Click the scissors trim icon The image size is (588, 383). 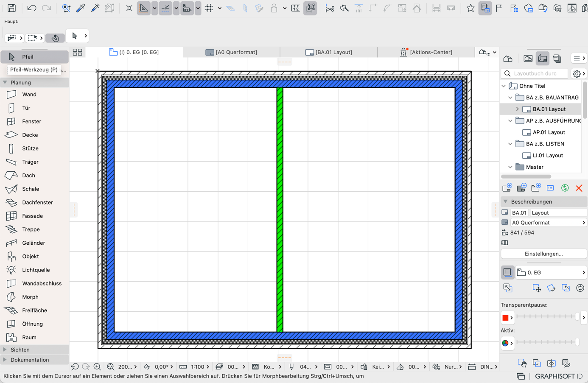tap(330, 8)
